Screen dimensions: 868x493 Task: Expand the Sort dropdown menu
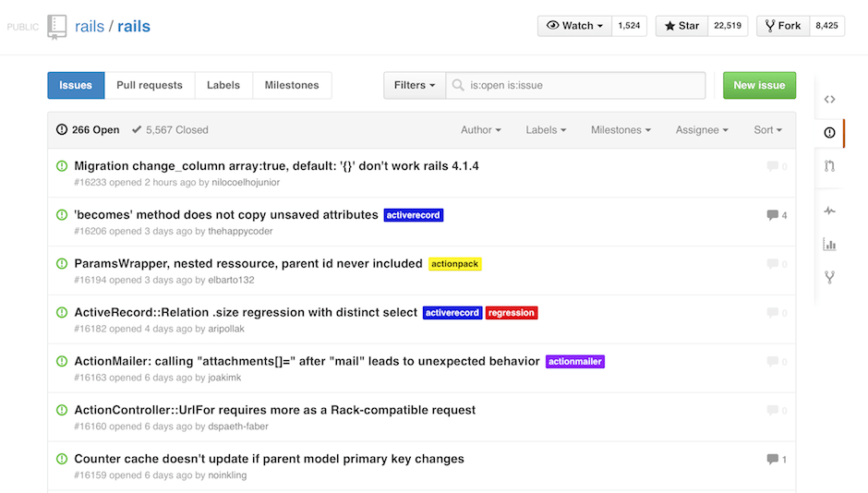[x=767, y=130]
